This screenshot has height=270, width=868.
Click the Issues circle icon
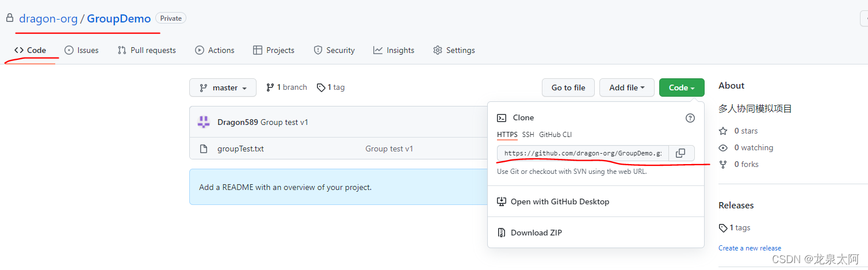[69, 50]
